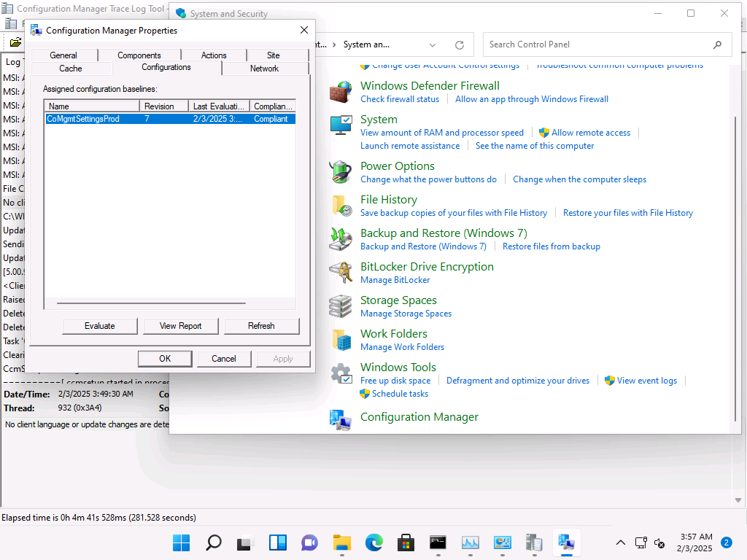This screenshot has width=747, height=560.
Task: Click the Allow remote access link
Action: [x=591, y=133]
